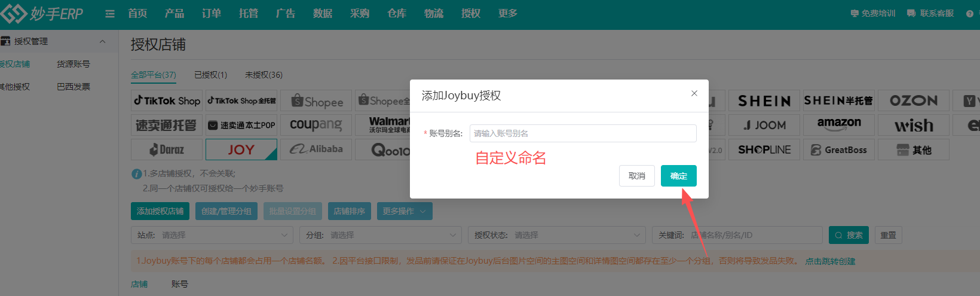The image size is (980, 296).
Task: Select the Walmart platform tile
Action: pyautogui.click(x=382, y=125)
